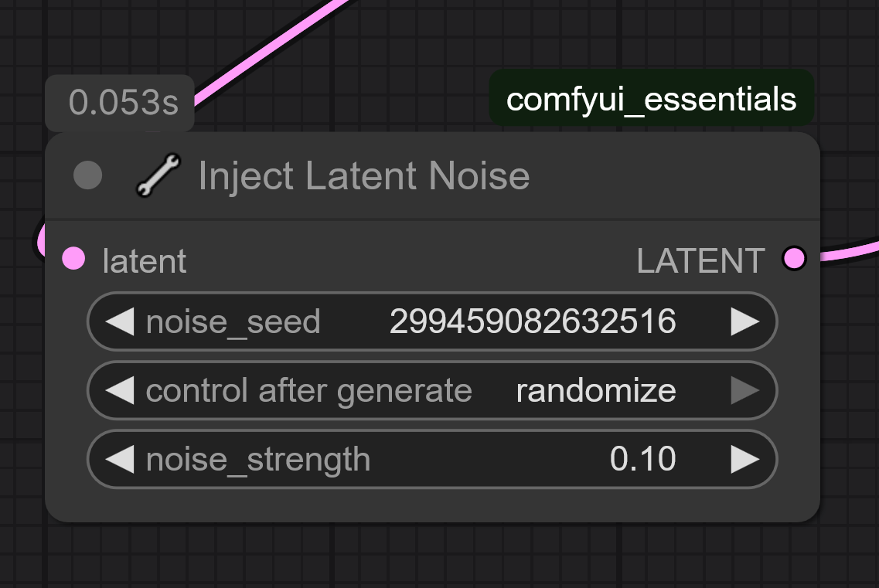Click the comfyui_essentials badge
Screen dimensions: 879x588
651,99
